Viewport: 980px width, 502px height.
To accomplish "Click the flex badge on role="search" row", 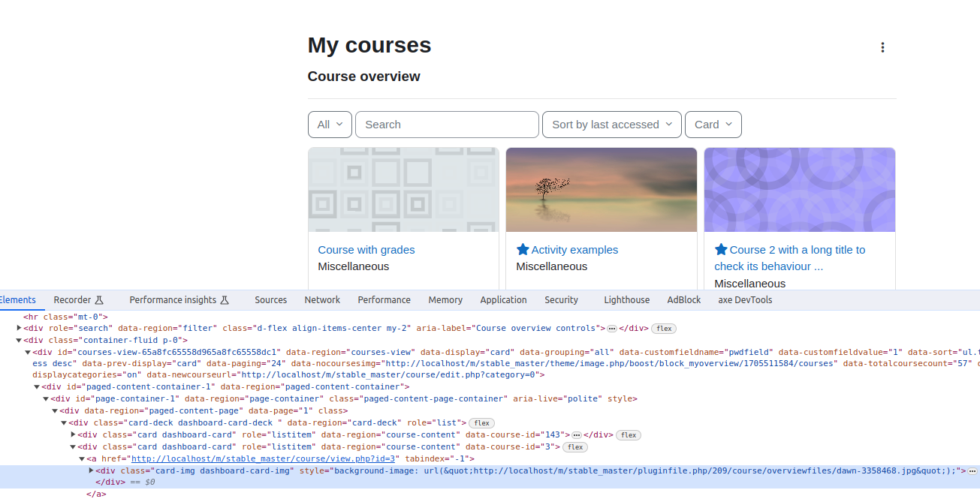I will 662,329.
